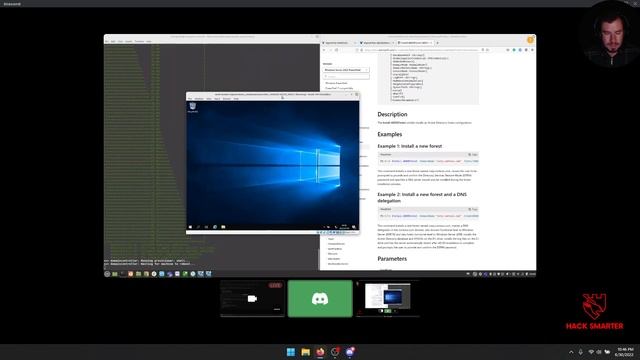Open Firefox from the Windows taskbar

pyautogui.click(x=320, y=352)
